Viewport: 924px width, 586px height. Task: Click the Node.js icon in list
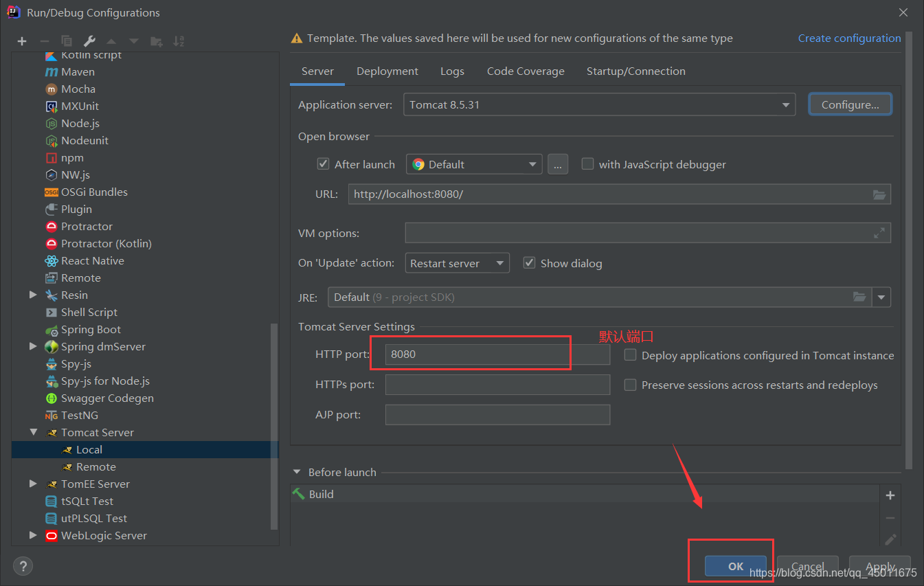pyautogui.click(x=52, y=124)
